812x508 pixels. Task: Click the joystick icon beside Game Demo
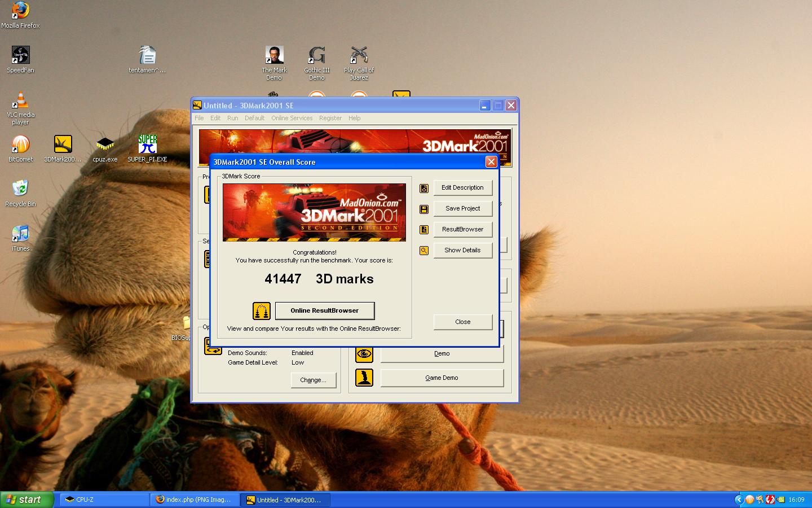pos(364,378)
